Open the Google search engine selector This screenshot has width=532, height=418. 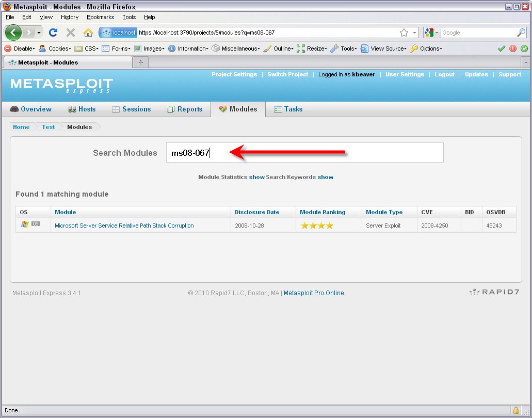coord(432,33)
